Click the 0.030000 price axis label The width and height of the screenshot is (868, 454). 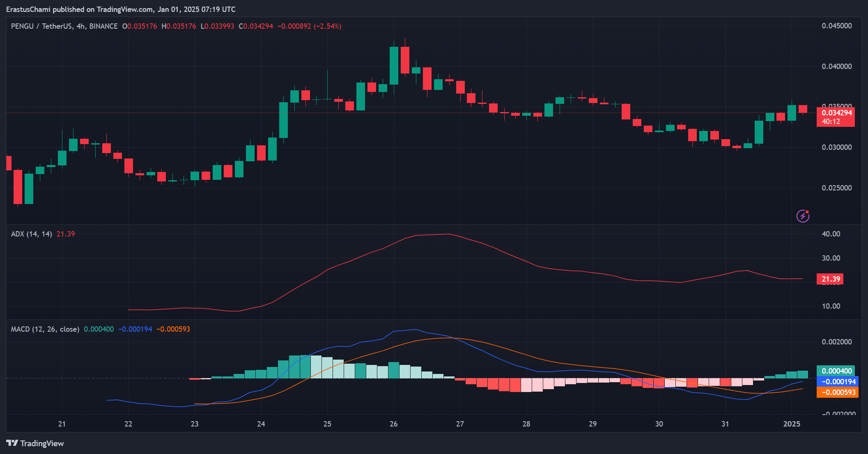[x=836, y=147]
